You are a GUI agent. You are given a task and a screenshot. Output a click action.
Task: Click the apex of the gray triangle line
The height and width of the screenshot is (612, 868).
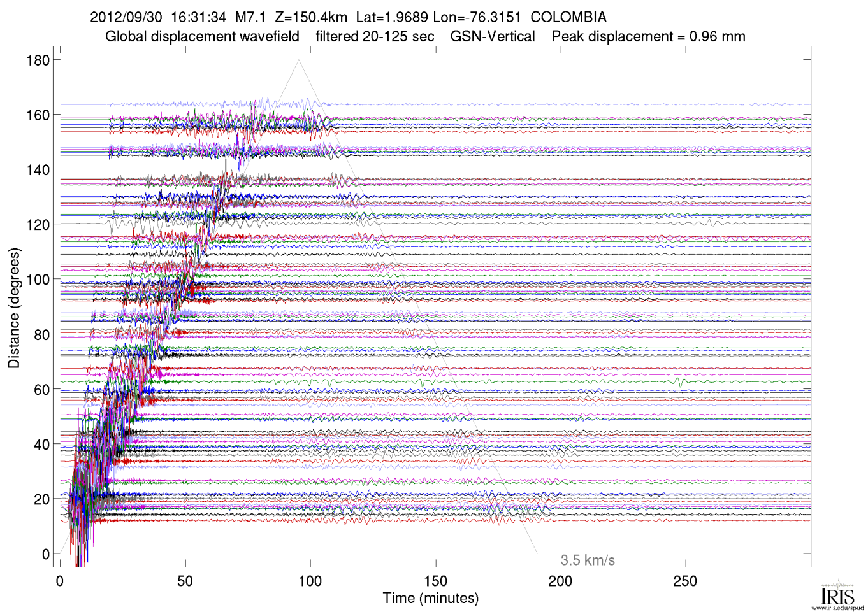coord(299,60)
